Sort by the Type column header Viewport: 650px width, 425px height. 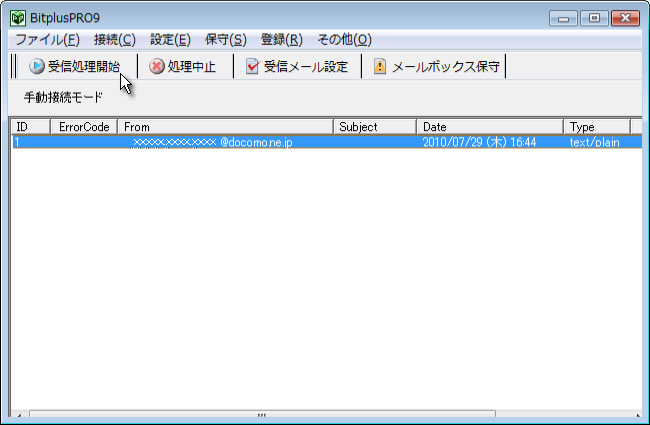coord(597,127)
